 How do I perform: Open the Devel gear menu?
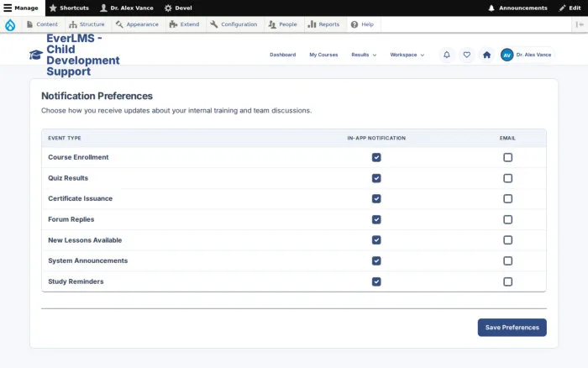[x=178, y=8]
